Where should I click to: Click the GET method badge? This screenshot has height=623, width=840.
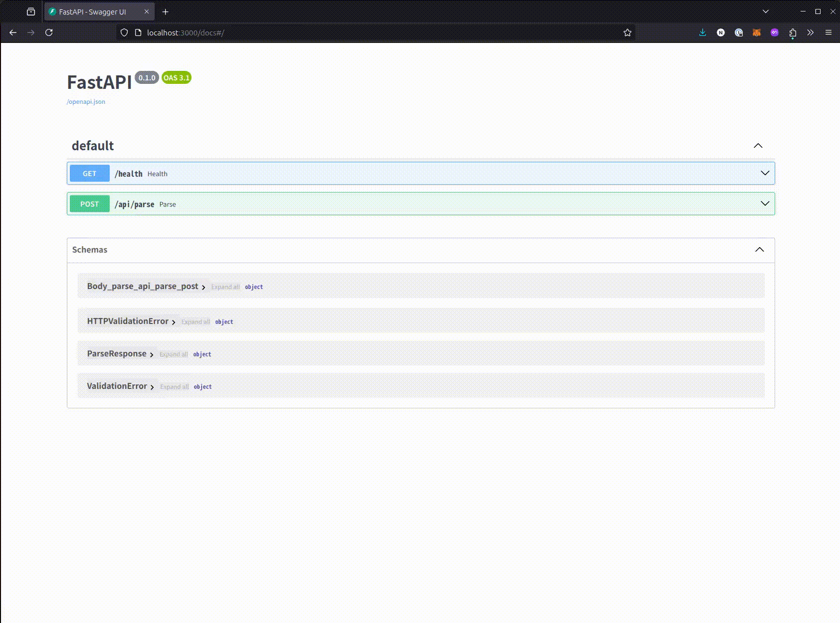tap(89, 173)
